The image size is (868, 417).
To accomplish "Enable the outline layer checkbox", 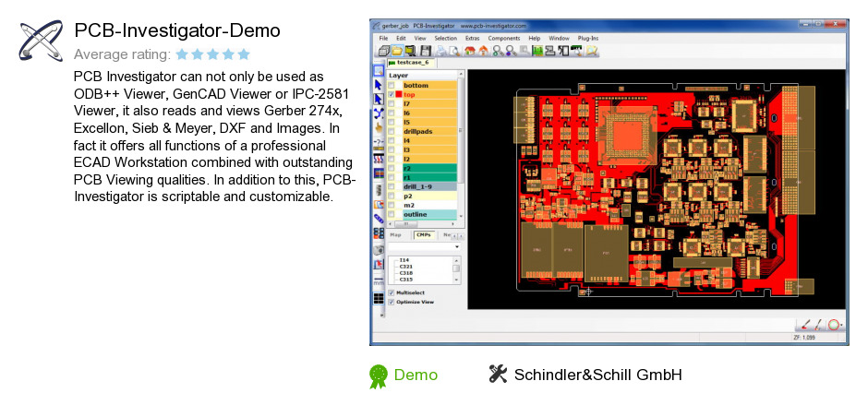I will pyautogui.click(x=391, y=214).
